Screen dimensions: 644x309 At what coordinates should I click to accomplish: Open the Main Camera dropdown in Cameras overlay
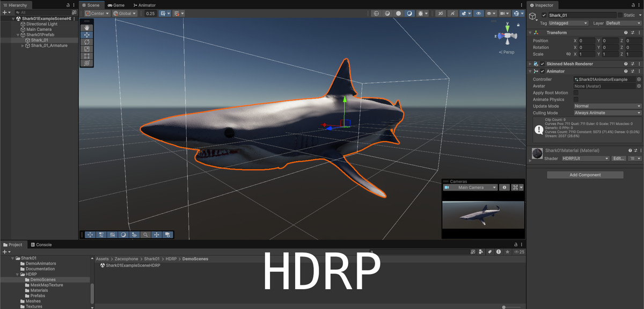(470, 188)
